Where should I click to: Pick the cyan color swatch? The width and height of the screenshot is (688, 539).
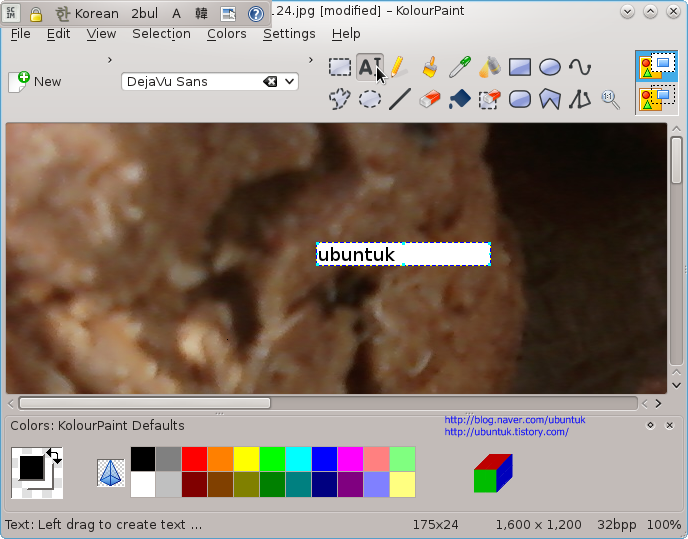(x=298, y=459)
